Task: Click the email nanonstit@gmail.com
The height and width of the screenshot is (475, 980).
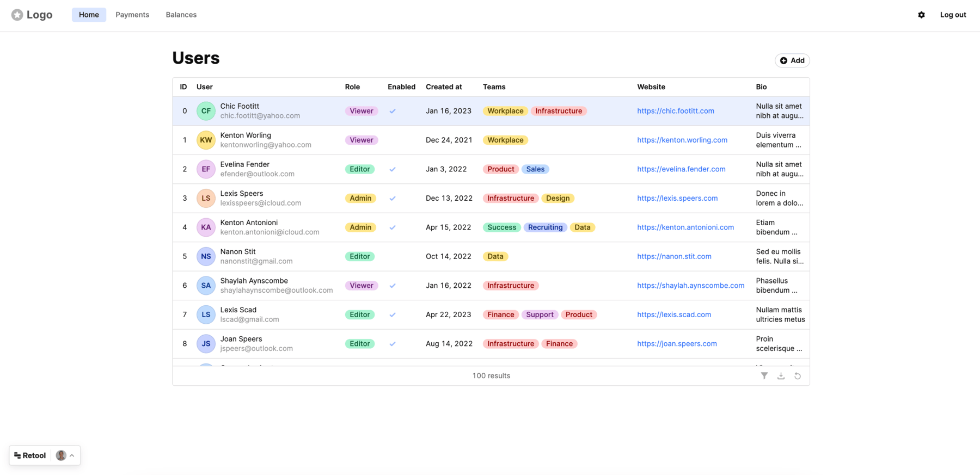Action: 256,261
